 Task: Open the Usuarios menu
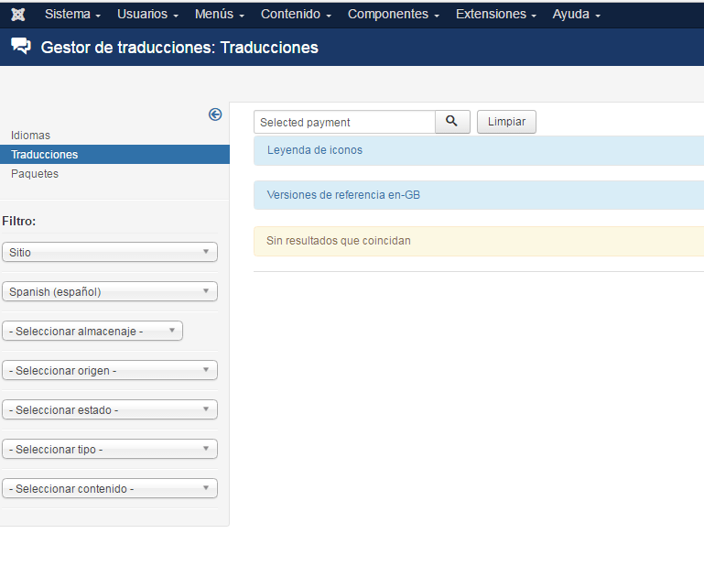147,15
